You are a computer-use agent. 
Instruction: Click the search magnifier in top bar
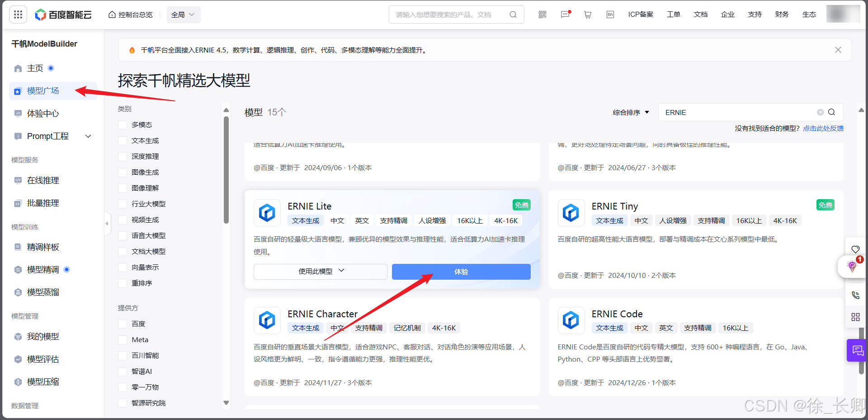pos(513,14)
